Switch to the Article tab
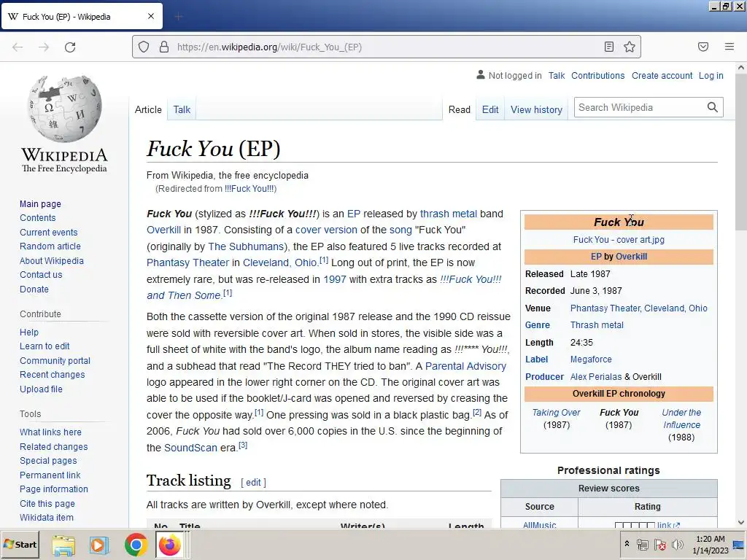This screenshot has width=747, height=560. pos(148,109)
